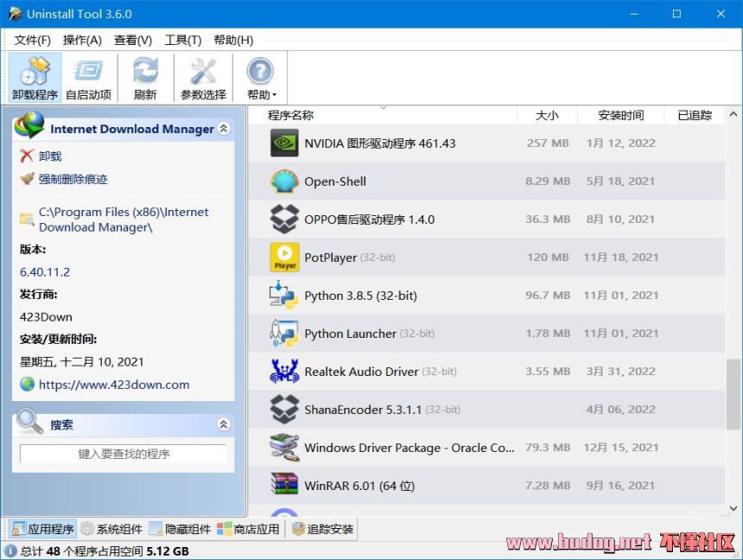Switch to the 系统组件 tab
Viewport: 743px width, 560px height.
pyautogui.click(x=111, y=529)
